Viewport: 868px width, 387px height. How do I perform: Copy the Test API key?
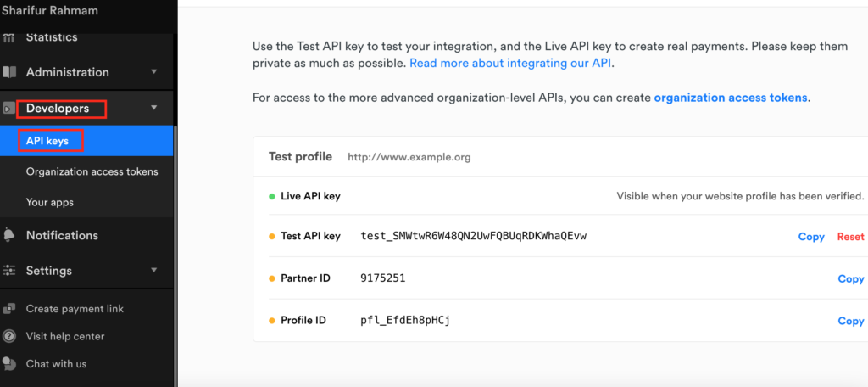point(811,237)
